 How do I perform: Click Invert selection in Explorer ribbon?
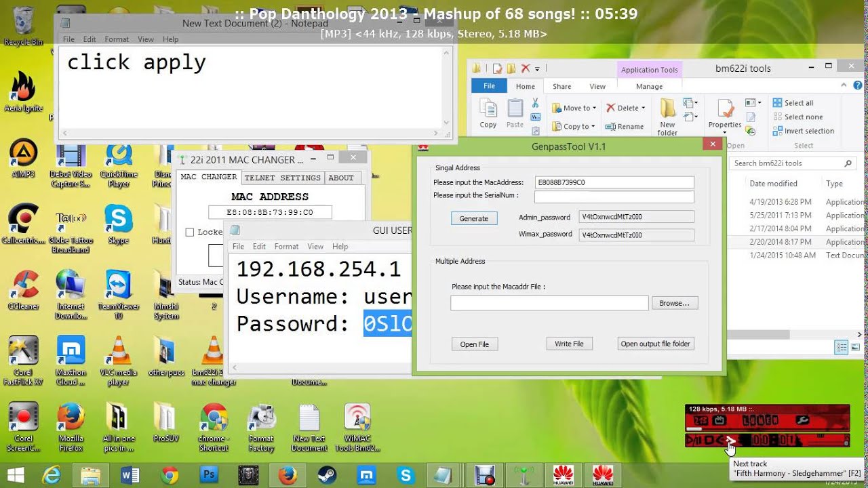pyautogui.click(x=804, y=131)
